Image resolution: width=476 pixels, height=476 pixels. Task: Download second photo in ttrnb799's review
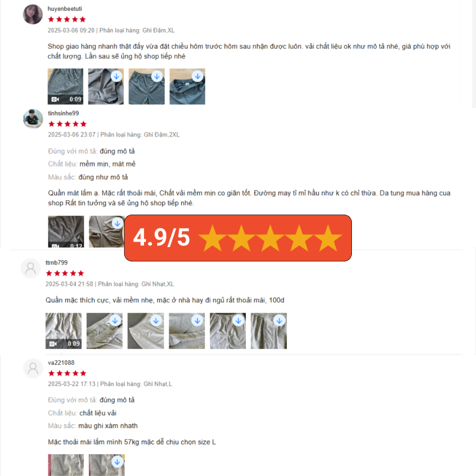click(x=115, y=321)
